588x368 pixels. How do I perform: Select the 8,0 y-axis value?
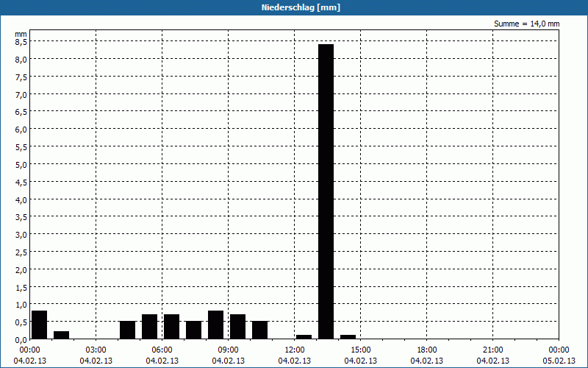coord(21,60)
